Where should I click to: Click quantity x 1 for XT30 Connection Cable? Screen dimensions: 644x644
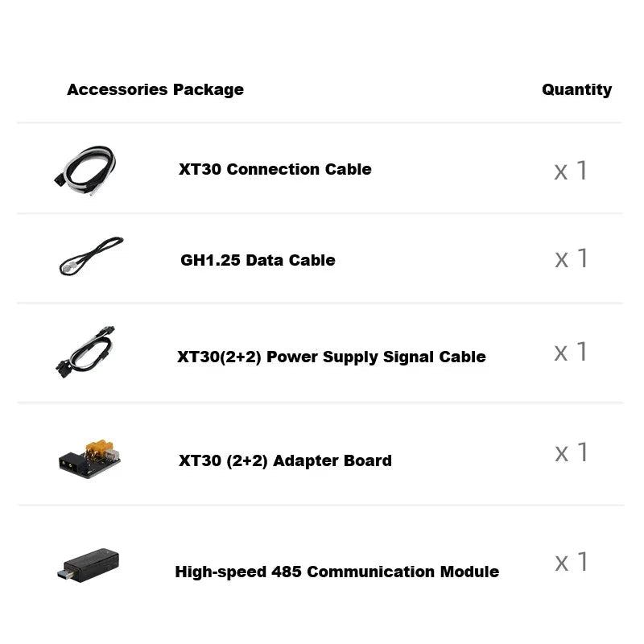click(x=571, y=171)
